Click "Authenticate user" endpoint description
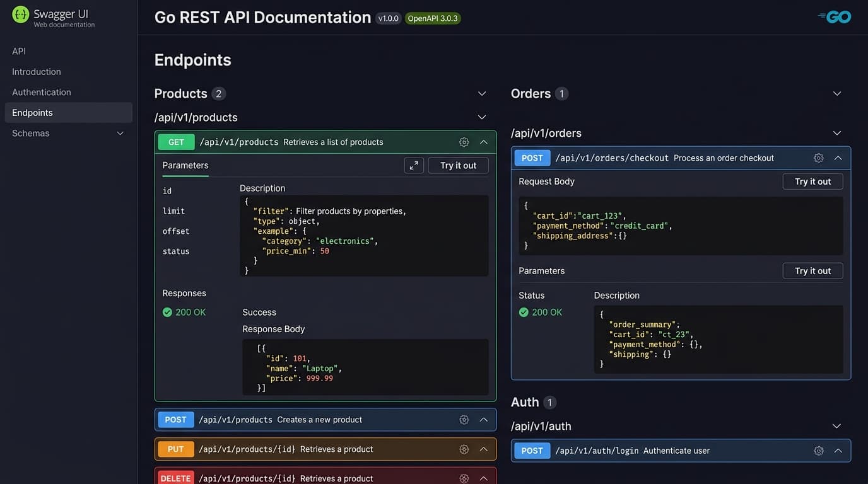 [677, 451]
